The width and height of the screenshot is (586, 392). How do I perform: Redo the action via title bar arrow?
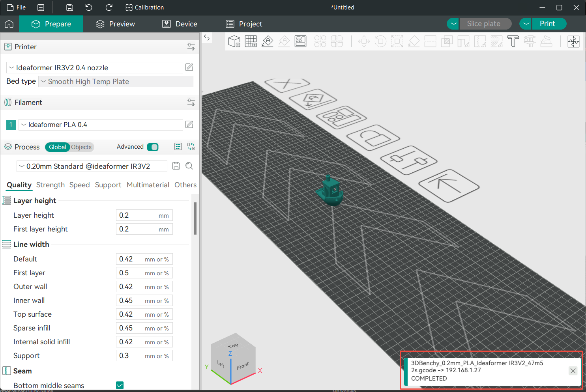(109, 7)
